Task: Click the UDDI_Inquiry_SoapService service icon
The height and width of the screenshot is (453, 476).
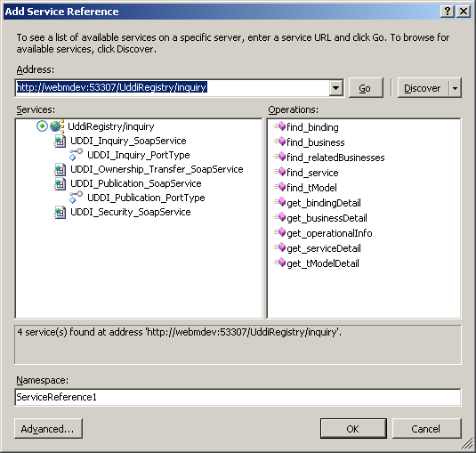Action: click(60, 141)
